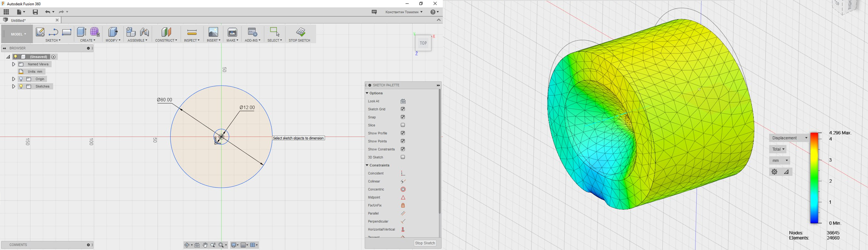The image size is (868, 250).
Task: Open the notifications comment icon
Action: coord(374,12)
